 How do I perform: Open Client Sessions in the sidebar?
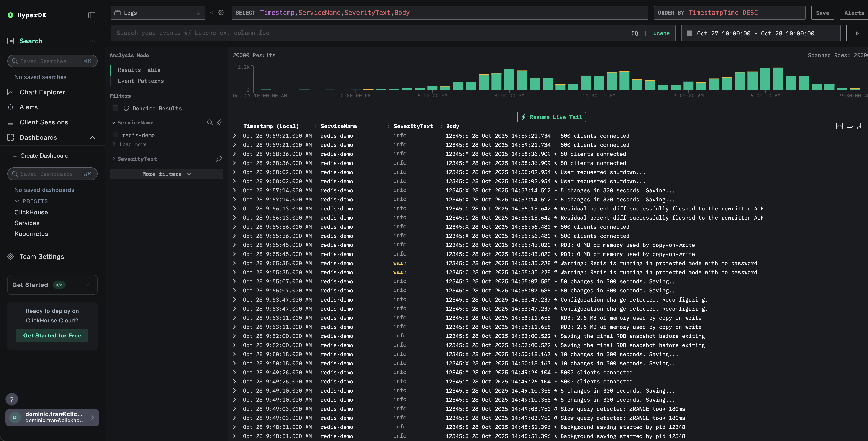tap(44, 122)
